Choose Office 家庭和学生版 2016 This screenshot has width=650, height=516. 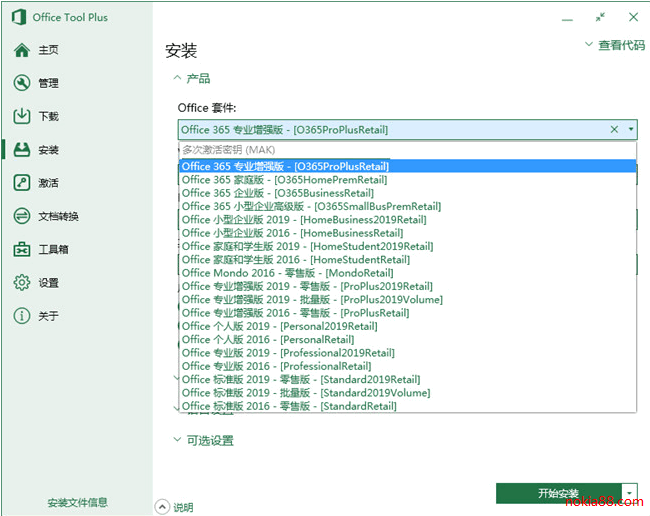(x=408, y=259)
